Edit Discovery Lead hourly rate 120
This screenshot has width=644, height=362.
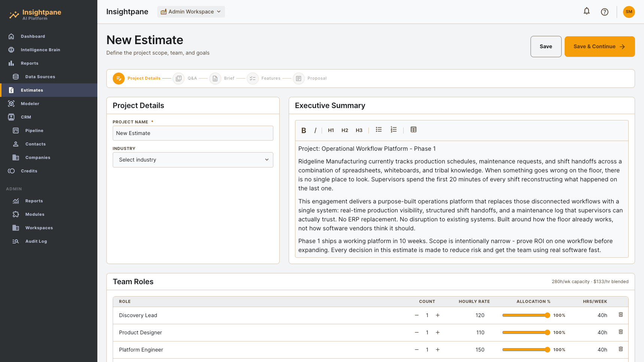click(480, 315)
